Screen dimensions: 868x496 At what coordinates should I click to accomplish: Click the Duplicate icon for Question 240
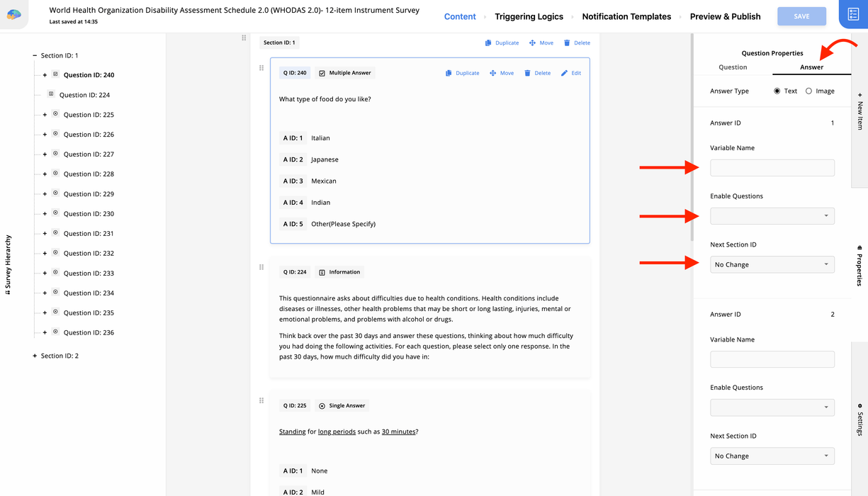click(x=449, y=73)
